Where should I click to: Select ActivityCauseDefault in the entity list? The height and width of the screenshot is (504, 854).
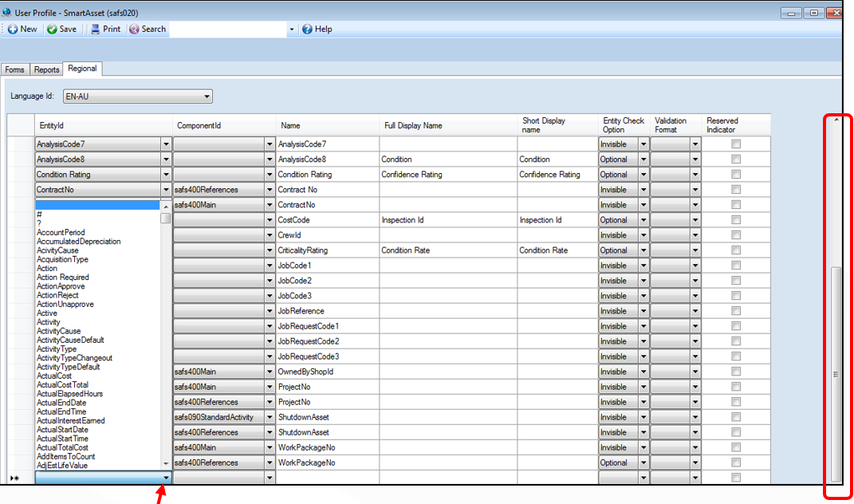pos(70,340)
